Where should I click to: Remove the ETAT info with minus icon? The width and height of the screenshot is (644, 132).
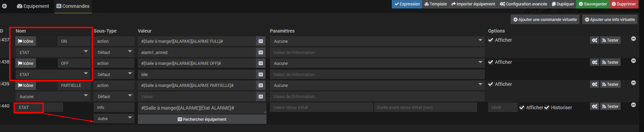633,105
